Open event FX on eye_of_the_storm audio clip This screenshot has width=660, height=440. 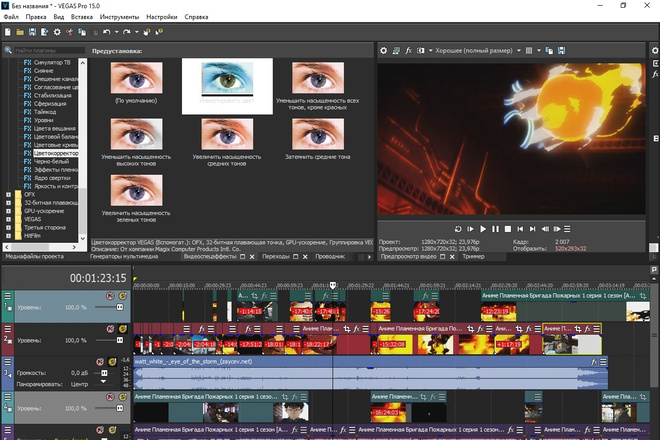pos(594,362)
